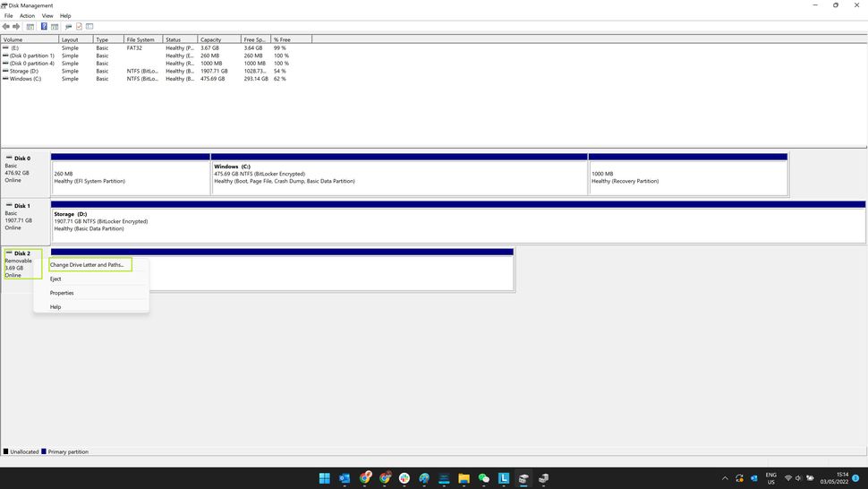
Task: Open Outlook from the taskbar
Action: (x=345, y=478)
